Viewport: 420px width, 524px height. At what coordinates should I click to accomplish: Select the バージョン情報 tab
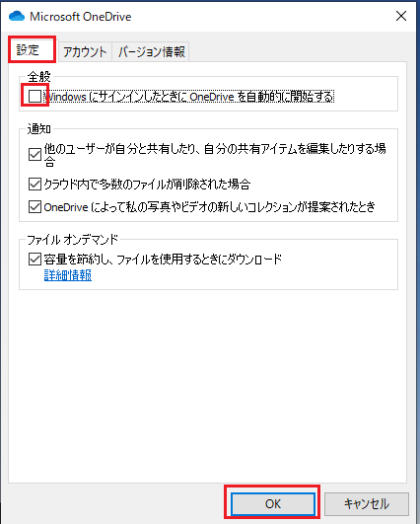151,51
